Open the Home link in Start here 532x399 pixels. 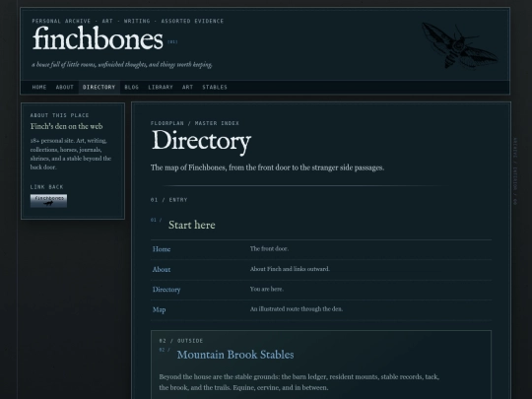[x=162, y=249]
